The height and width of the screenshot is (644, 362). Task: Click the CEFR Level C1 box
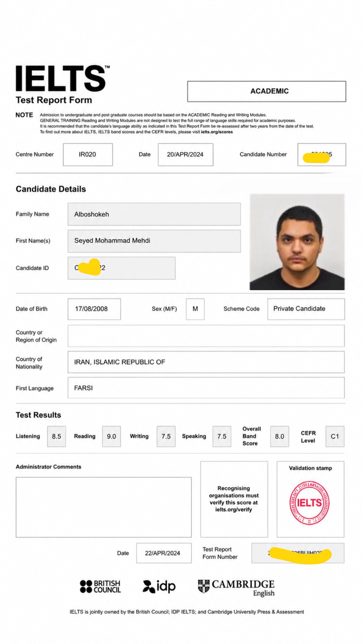[x=335, y=436]
